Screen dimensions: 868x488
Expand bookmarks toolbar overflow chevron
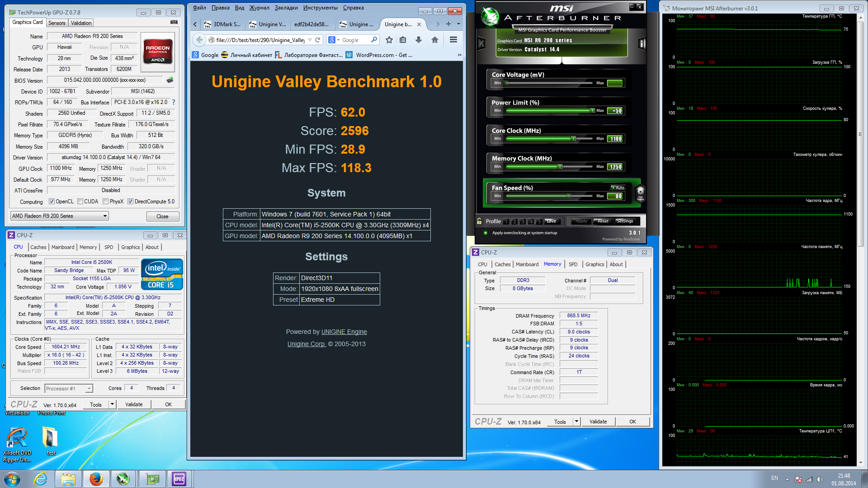[x=459, y=55]
